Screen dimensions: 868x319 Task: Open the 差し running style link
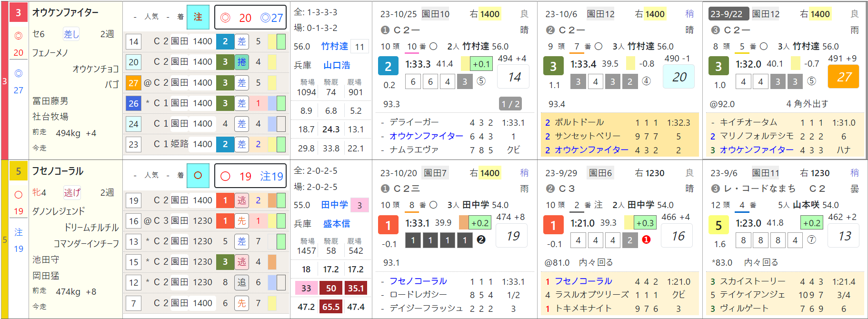click(71, 34)
